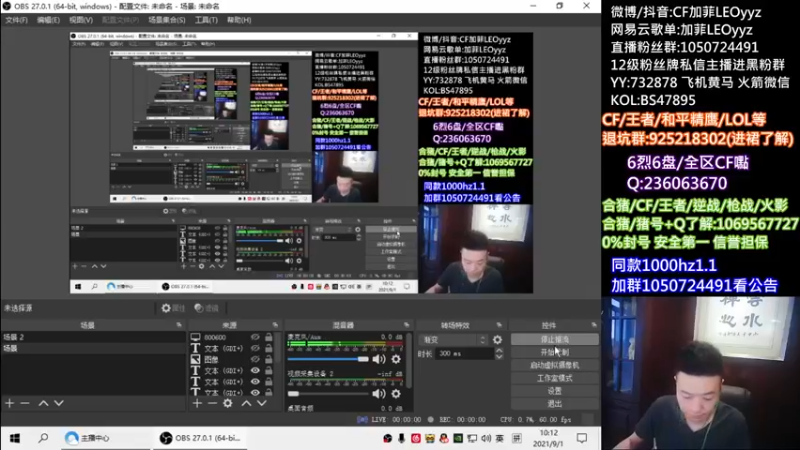Undock the 场景 panel via header icon
The width and height of the screenshot is (800, 450).
[x=179, y=325]
